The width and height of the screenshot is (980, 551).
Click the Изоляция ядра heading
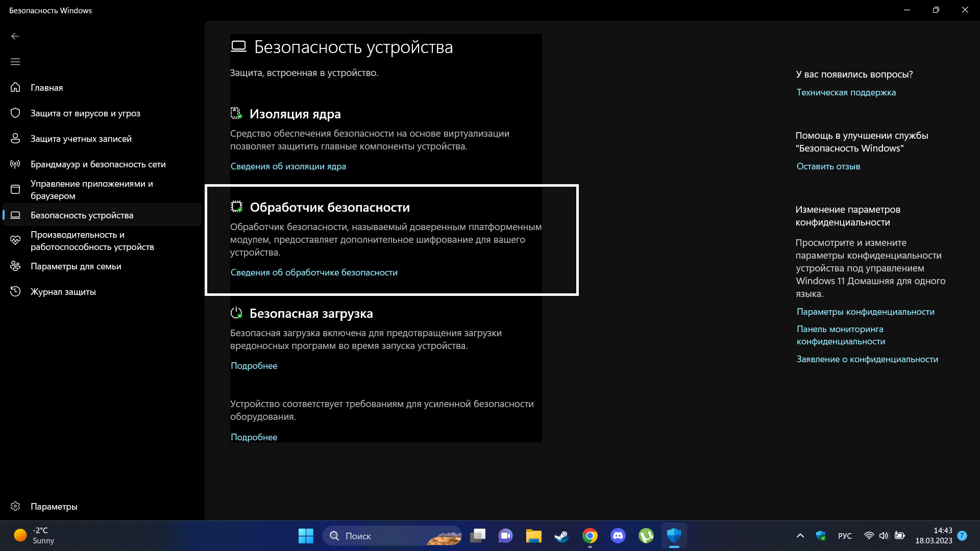tap(295, 114)
